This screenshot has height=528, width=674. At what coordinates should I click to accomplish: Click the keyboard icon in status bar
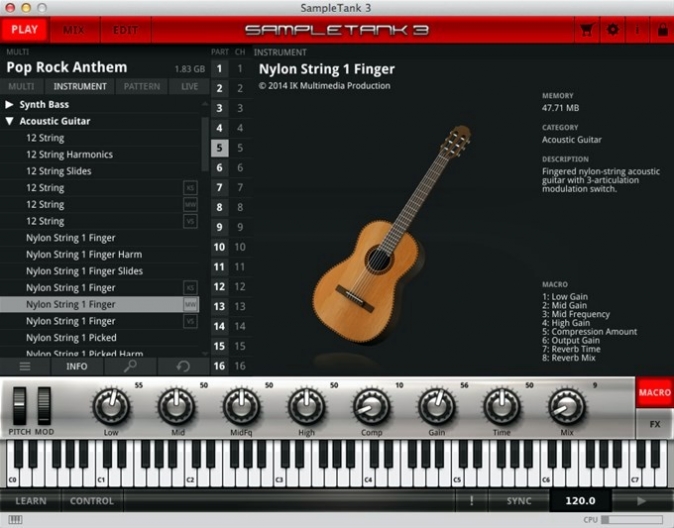(x=15, y=519)
